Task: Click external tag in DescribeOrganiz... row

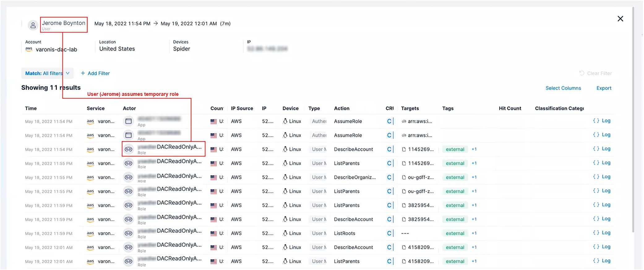Action: coord(455,177)
